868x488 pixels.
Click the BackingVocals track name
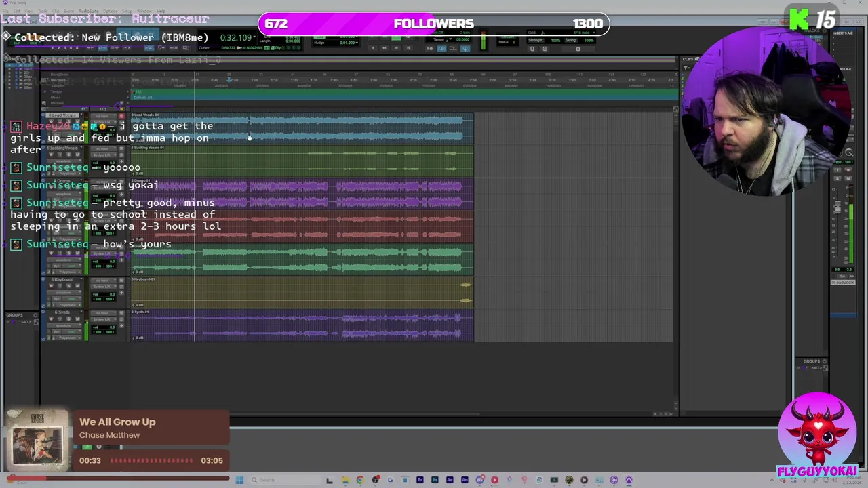[x=62, y=148]
